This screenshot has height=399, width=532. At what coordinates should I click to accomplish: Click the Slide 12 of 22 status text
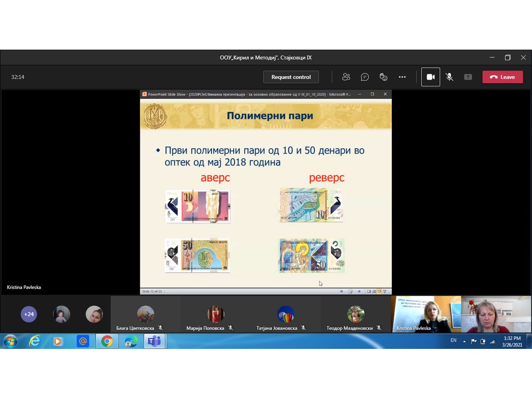tap(152, 291)
